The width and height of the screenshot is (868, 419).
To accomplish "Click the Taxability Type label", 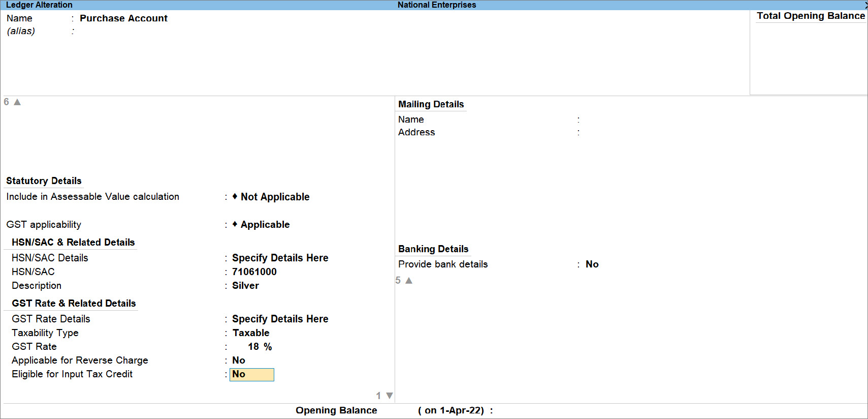I will [x=45, y=333].
